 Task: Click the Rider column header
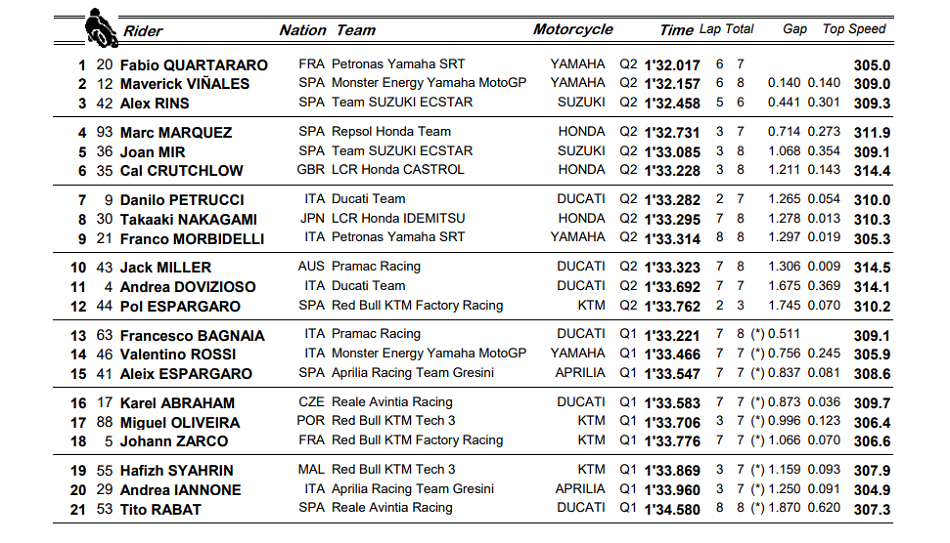tap(143, 31)
